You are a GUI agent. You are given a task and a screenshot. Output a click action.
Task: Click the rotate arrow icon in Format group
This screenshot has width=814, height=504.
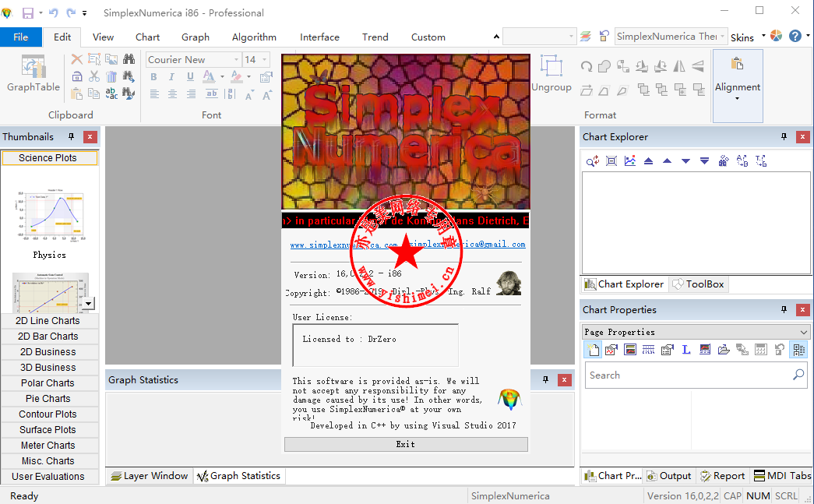(x=586, y=66)
